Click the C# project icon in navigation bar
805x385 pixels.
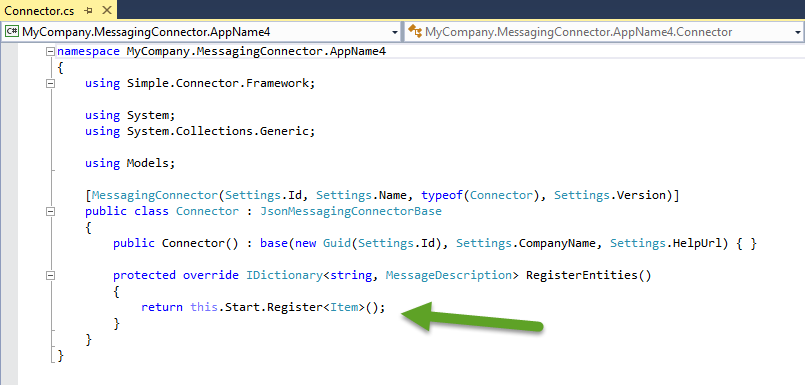(x=12, y=32)
